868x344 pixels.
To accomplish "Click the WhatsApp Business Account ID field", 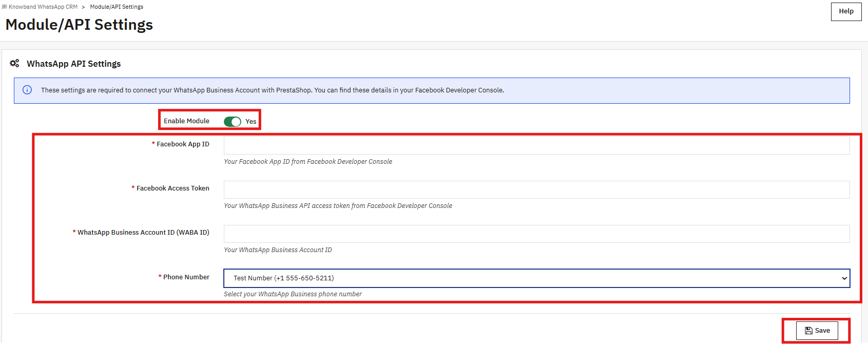I will pos(536,234).
